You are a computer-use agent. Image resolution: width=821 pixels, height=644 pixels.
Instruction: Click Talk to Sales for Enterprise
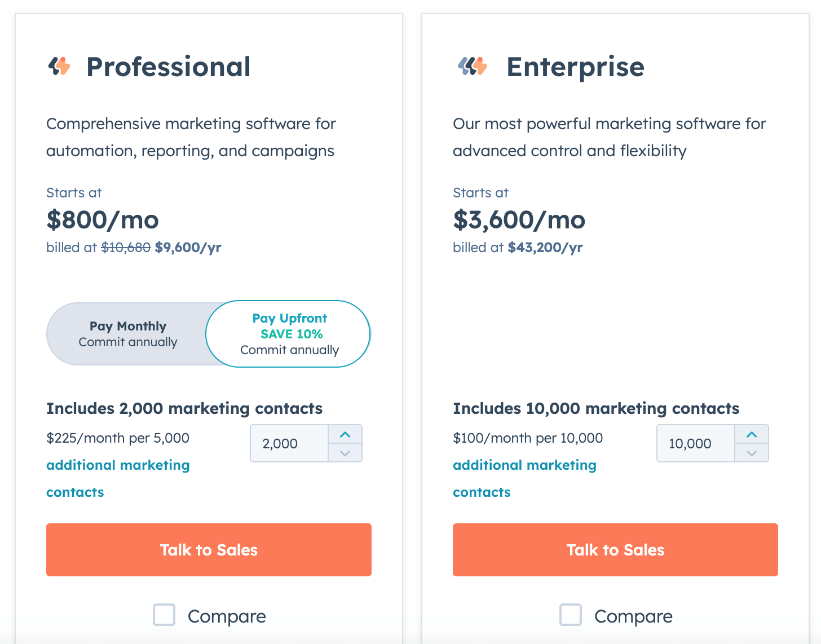(x=615, y=550)
